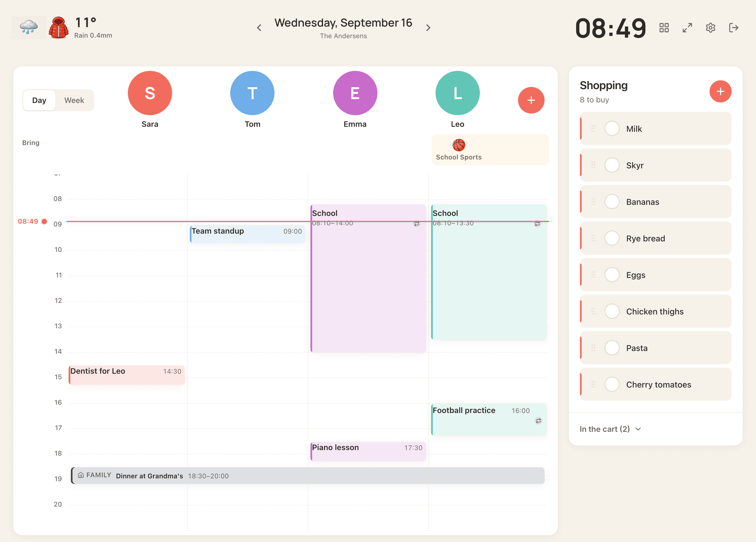Open settings via the gear icon

coord(710,28)
